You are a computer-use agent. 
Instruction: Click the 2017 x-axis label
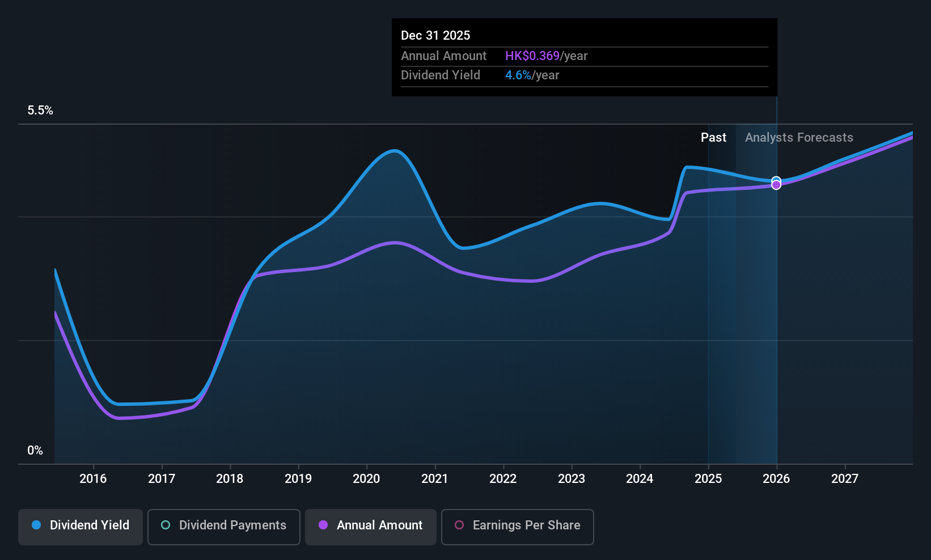(162, 479)
